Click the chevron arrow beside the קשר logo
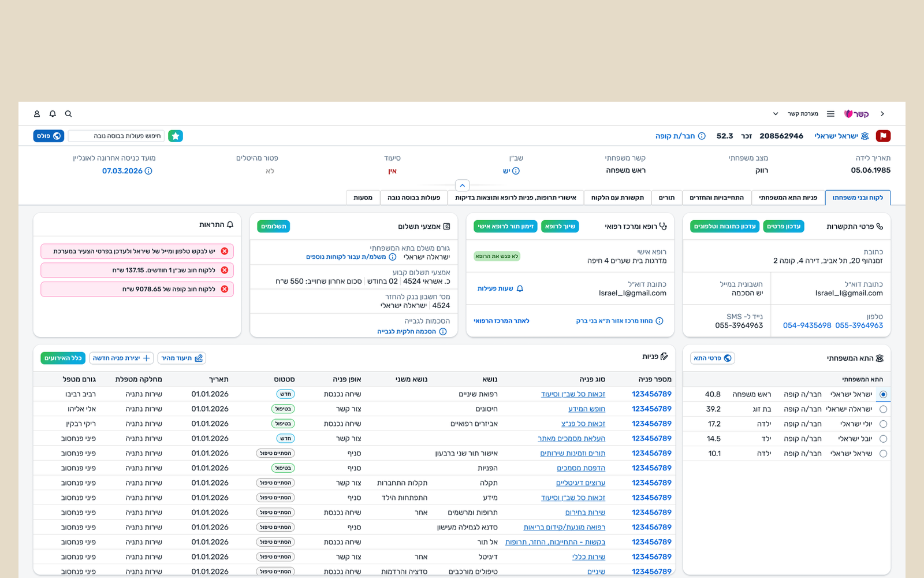Screen dimensions: 924x578 [882, 114]
